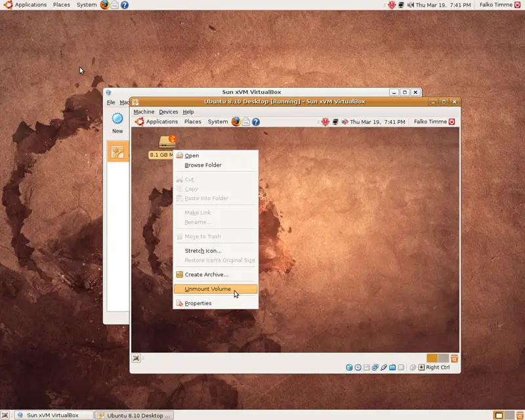The width and height of the screenshot is (525, 420).
Task: Click the guest power button next to Falko Timme
Action: (x=451, y=121)
